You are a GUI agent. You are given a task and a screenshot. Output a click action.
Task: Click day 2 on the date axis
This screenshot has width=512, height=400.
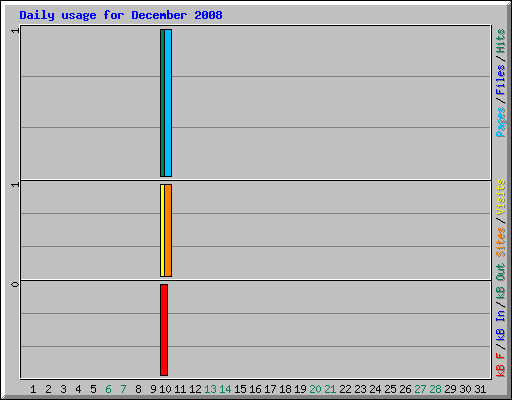click(x=48, y=389)
